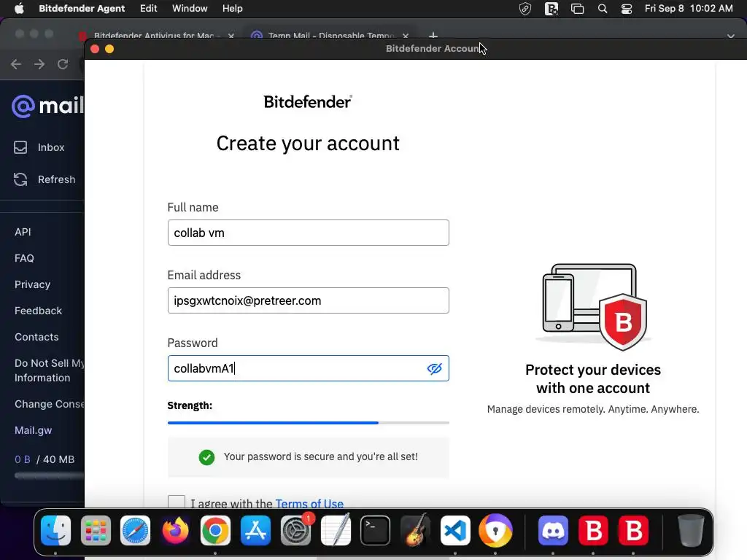
Task: Launch Safari from the Dock
Action: coord(135,530)
